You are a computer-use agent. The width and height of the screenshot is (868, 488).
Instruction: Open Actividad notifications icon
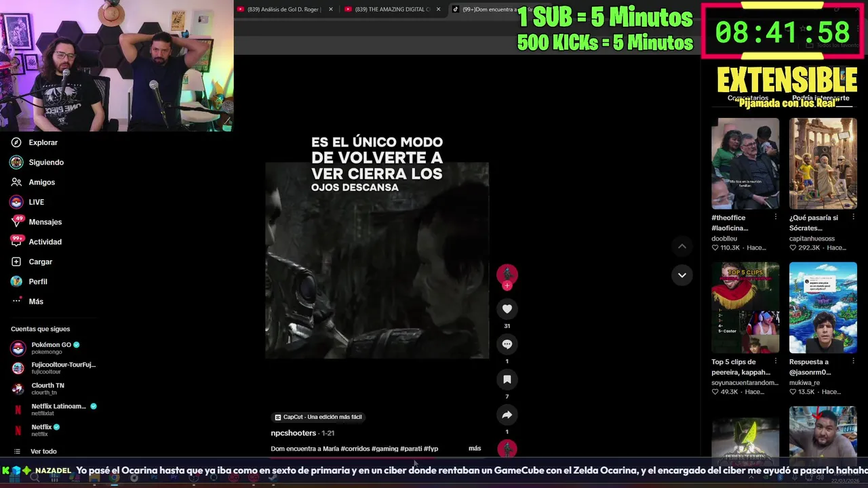(16, 241)
